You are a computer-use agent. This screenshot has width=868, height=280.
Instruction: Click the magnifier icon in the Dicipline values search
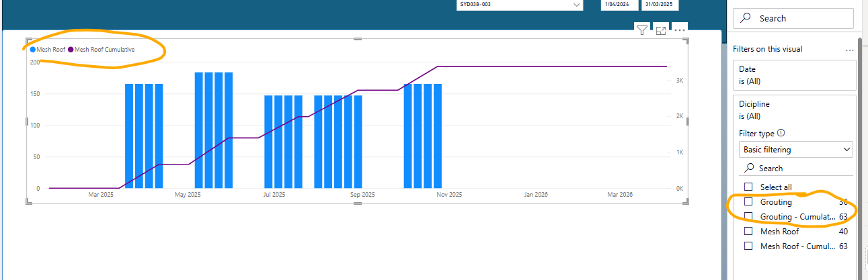point(749,168)
